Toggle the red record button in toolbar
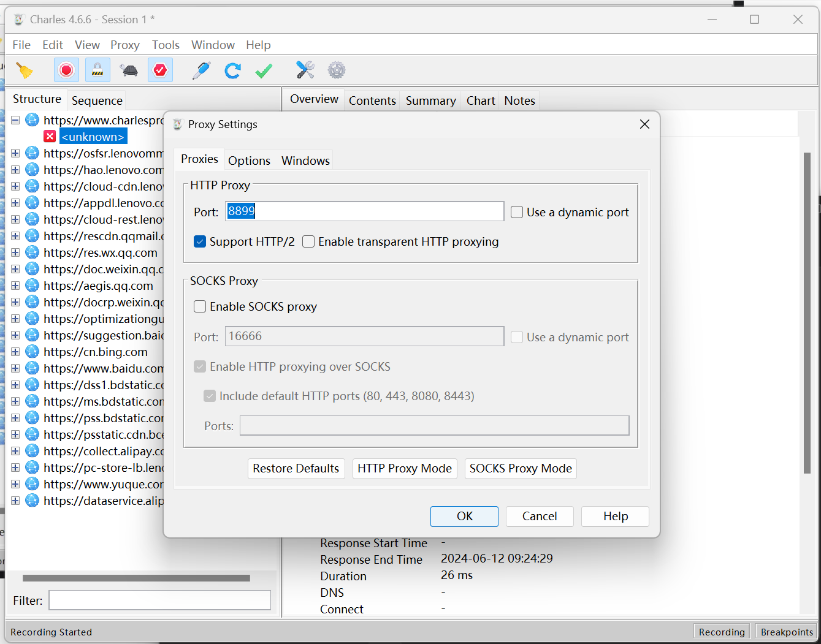Image resolution: width=821 pixels, height=644 pixels. 66,70
